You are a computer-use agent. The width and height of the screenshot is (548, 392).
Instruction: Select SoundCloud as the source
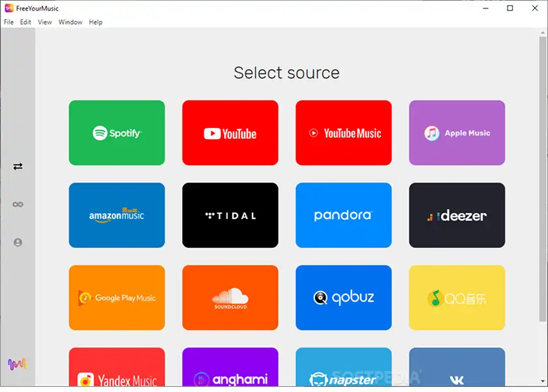pos(230,297)
